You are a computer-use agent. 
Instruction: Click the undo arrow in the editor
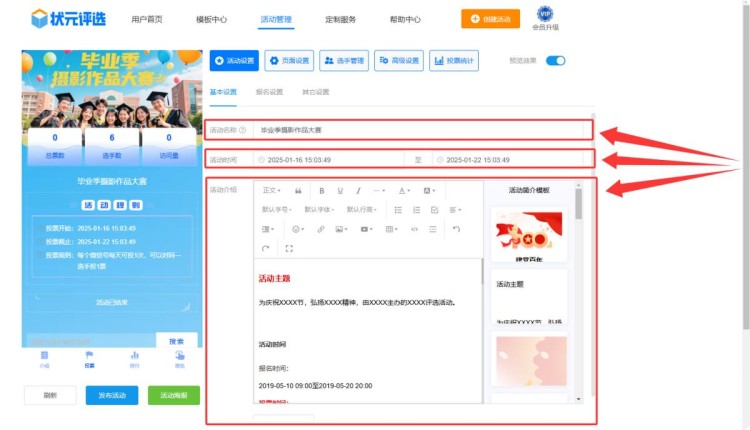click(x=456, y=229)
